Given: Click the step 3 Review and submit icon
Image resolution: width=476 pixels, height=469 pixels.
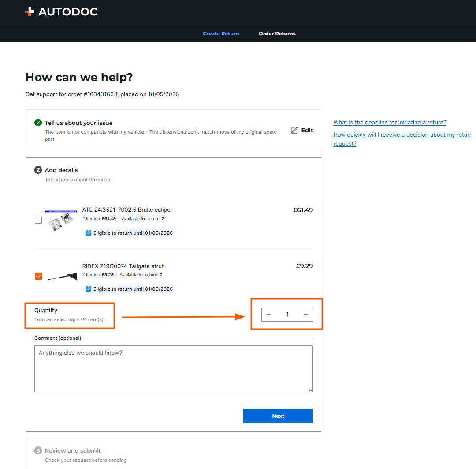Looking at the screenshot, I should [x=38, y=450].
